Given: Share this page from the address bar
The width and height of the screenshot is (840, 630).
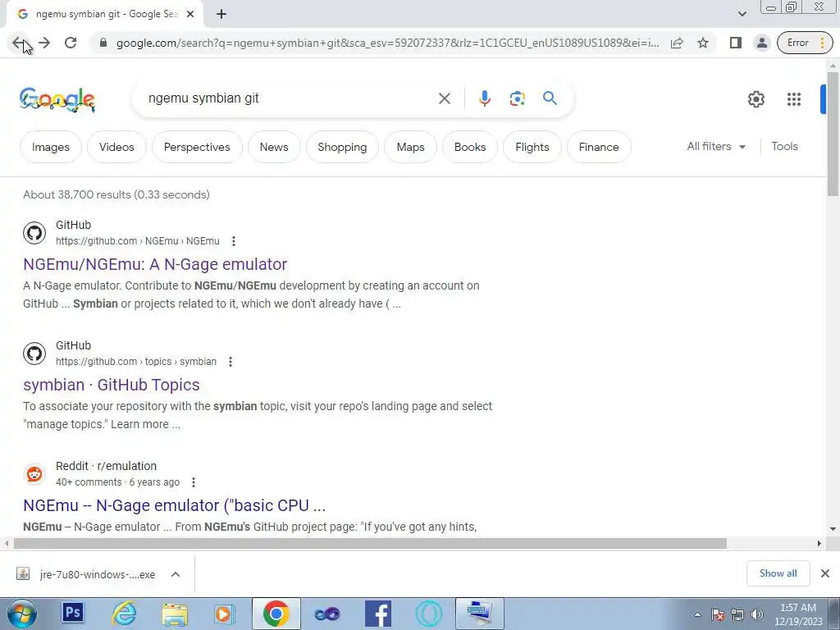Looking at the screenshot, I should 677,43.
